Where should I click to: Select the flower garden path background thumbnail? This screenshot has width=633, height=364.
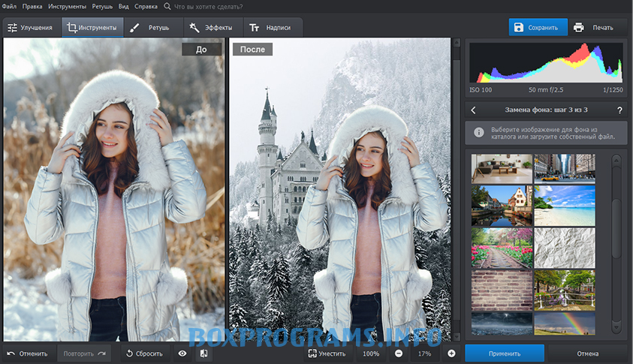(502, 248)
